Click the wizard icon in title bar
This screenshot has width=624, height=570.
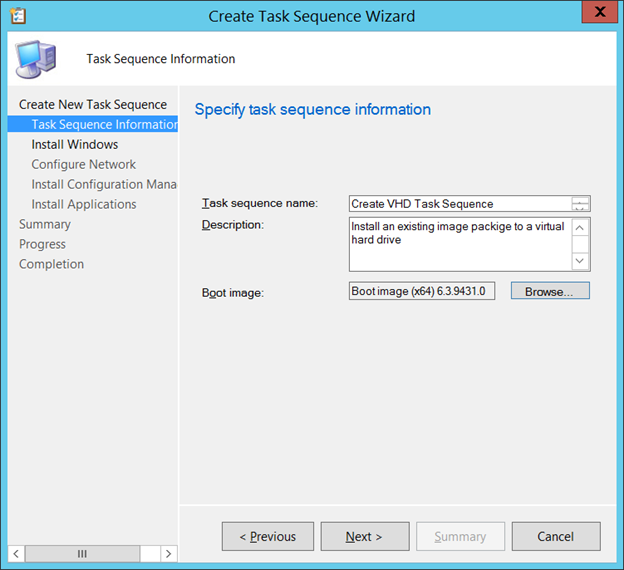18,15
